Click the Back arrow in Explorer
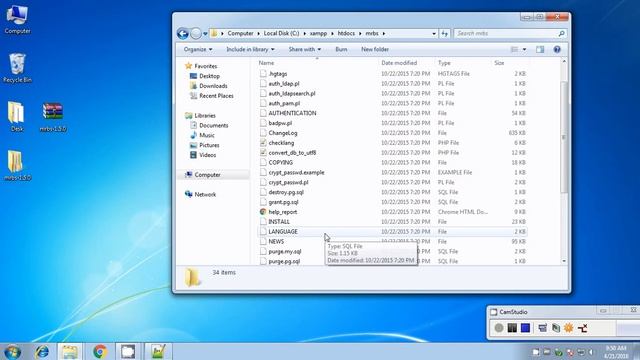This screenshot has height=360, width=640. [x=182, y=33]
